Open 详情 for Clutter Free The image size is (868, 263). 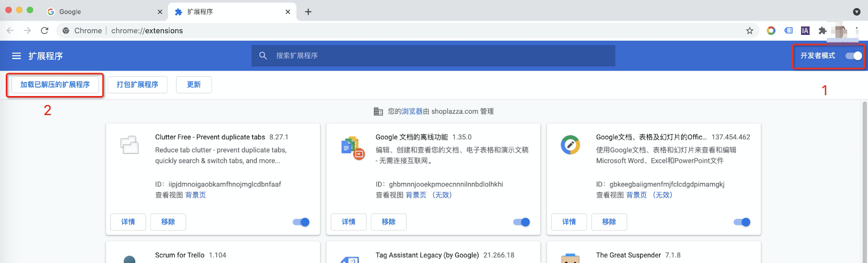[128, 222]
